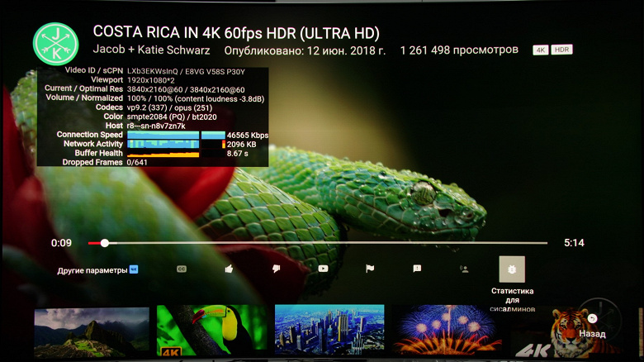The image size is (644, 362).
Task: Click the blue 4K quality badge after Другие параметры
Action: click(x=134, y=269)
